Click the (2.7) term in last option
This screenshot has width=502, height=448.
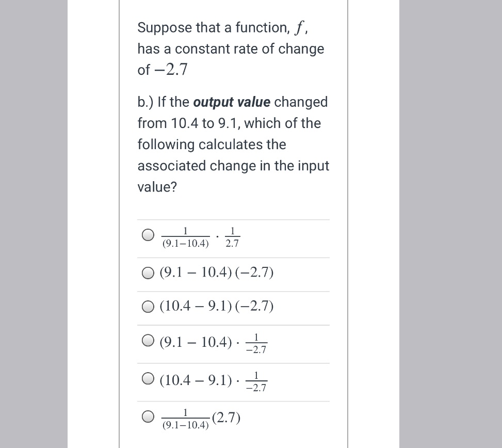coord(226,417)
